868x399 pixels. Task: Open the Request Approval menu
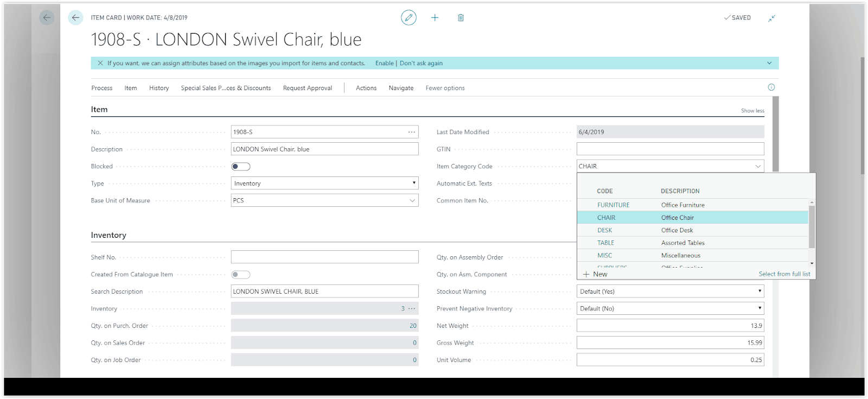[x=308, y=88]
